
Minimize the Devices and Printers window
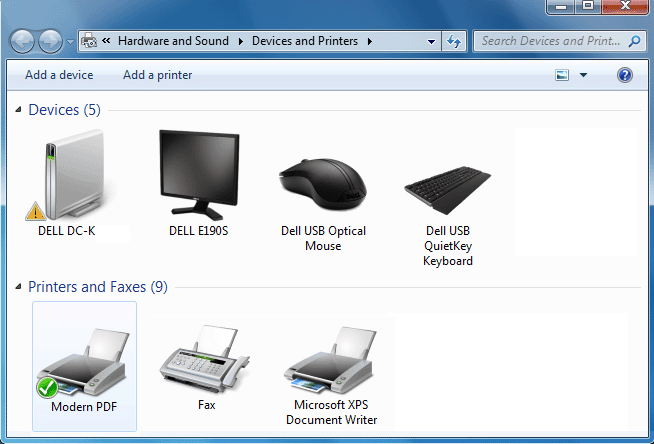561,7
